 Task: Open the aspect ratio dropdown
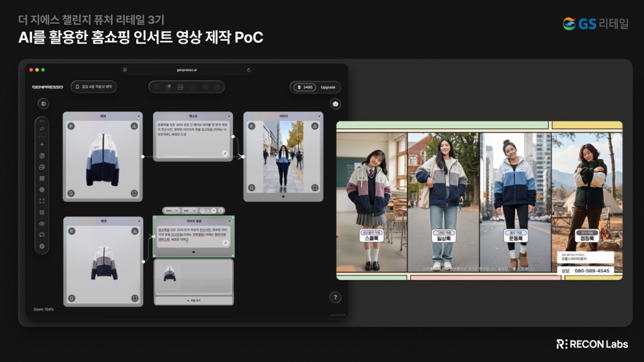pos(188,211)
